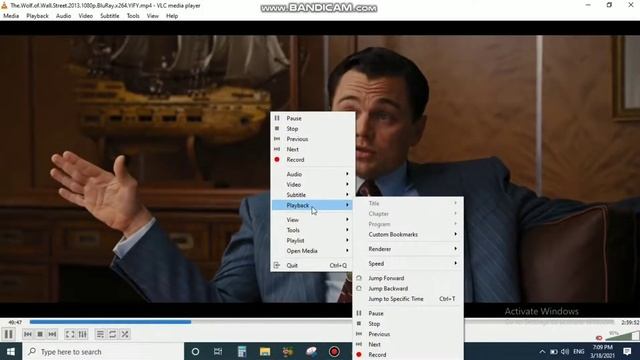Click the large pause button in bottom controls
The height and width of the screenshot is (360, 640).
tap(8, 334)
